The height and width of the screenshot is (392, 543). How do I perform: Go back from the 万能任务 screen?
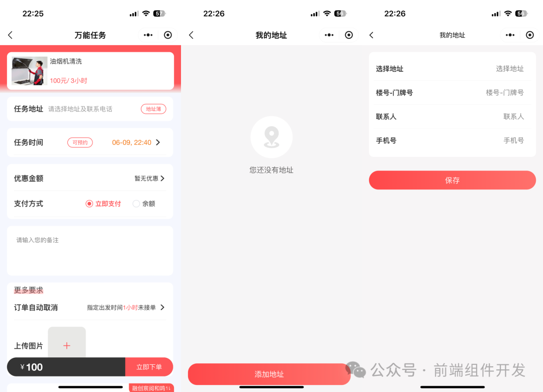[x=11, y=35]
